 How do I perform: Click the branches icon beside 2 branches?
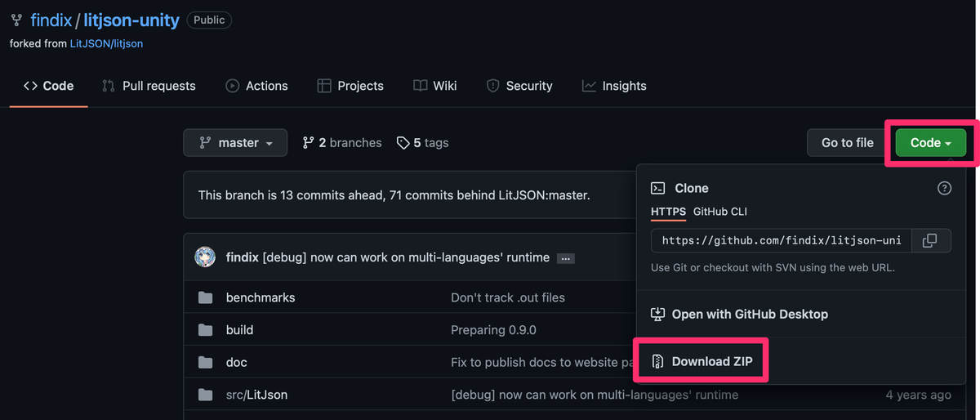308,143
